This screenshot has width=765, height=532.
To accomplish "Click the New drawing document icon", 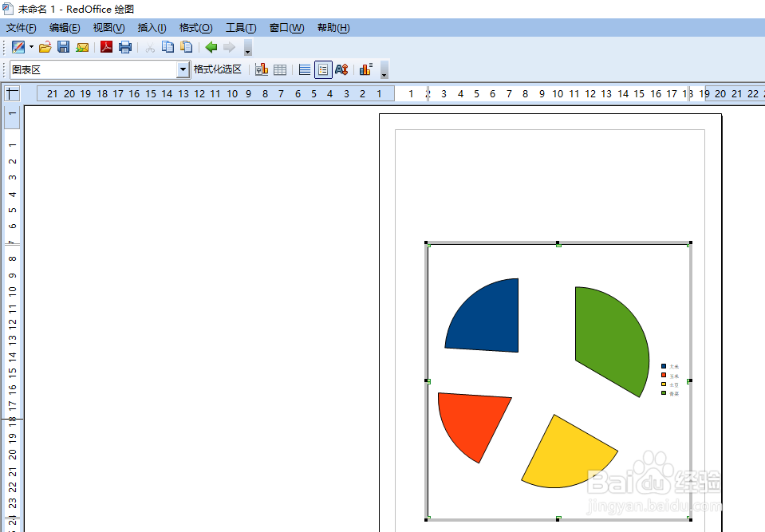I will [18, 47].
